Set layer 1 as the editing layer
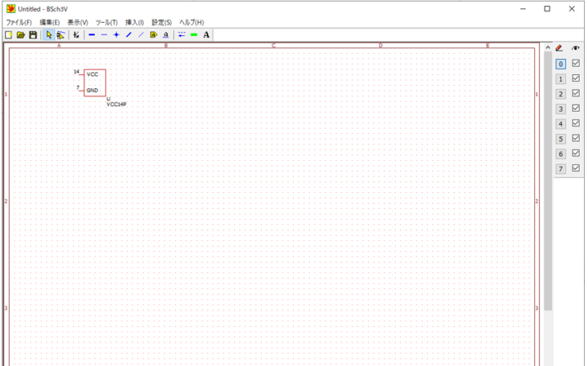The image size is (588, 366). (x=560, y=79)
